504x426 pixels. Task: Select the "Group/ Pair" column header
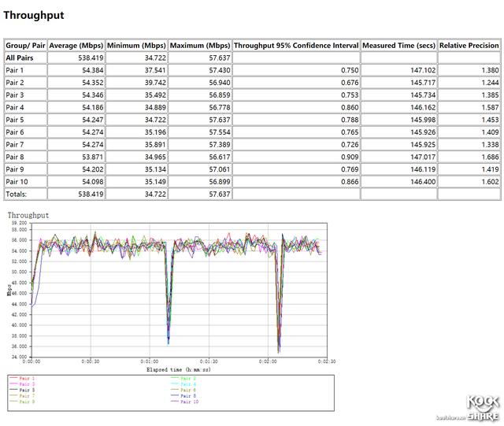click(25, 46)
